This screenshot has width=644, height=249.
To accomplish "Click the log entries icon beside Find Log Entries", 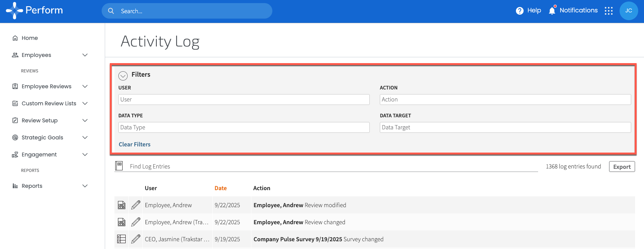I will [x=119, y=166].
